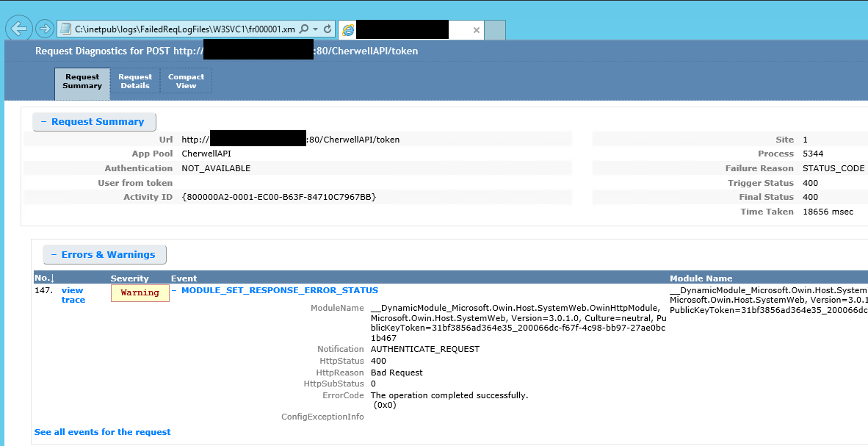Click the Internet Explorer icon on tab
The height and width of the screenshot is (446, 868).
coord(348,30)
